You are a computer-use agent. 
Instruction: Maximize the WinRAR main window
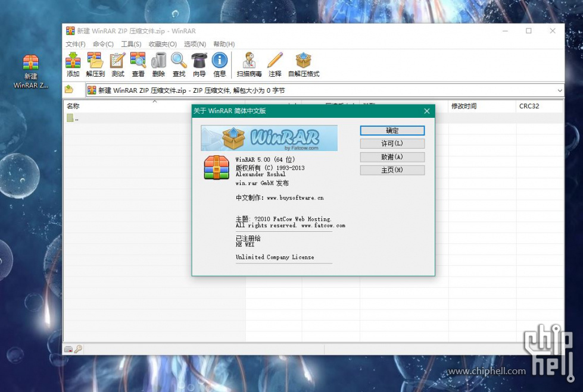(528, 31)
